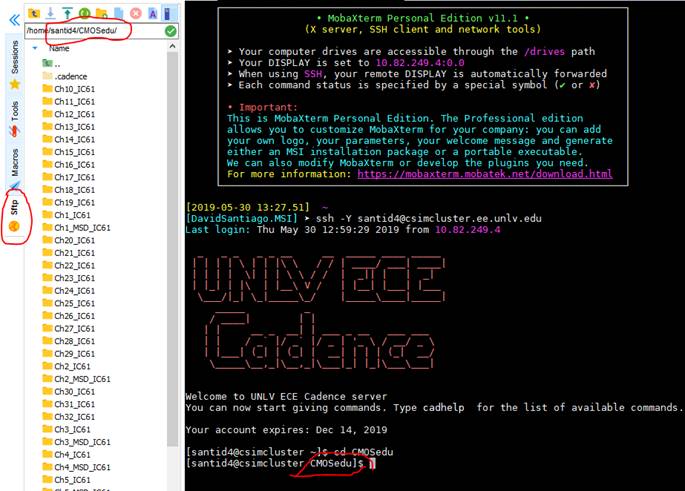Select the Ch28_IC61 folder
Image resolution: width=685 pixels, height=491 pixels.
69,341
